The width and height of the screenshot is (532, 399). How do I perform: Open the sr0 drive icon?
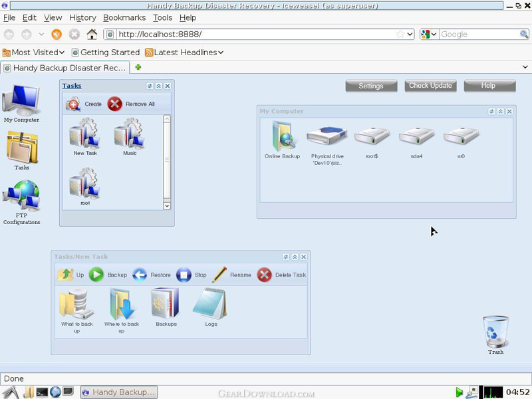tap(461, 142)
